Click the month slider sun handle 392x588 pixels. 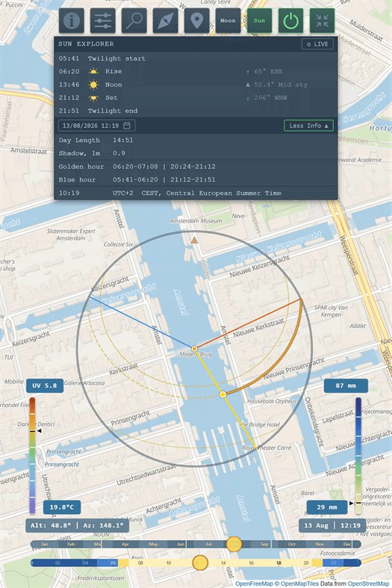[x=234, y=544]
